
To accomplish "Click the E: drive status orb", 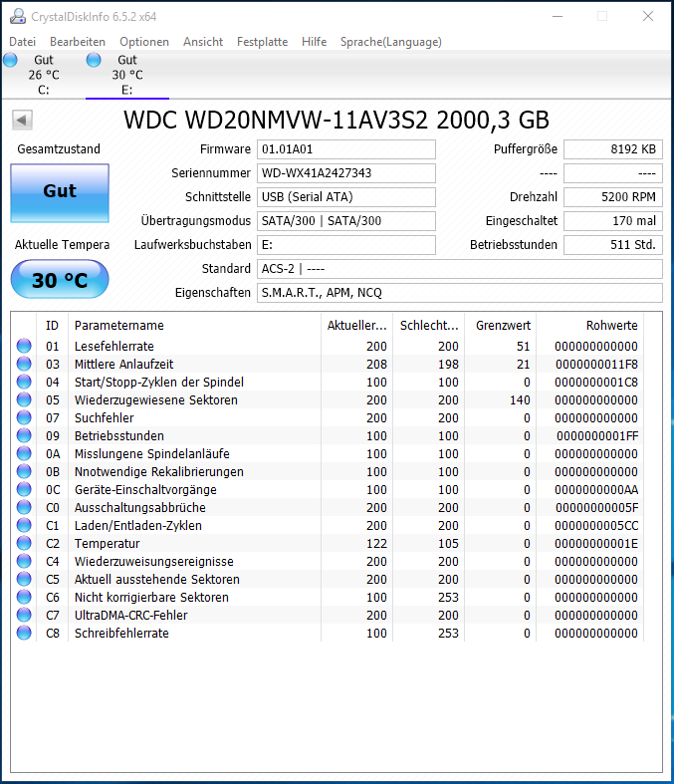I will 94,60.
